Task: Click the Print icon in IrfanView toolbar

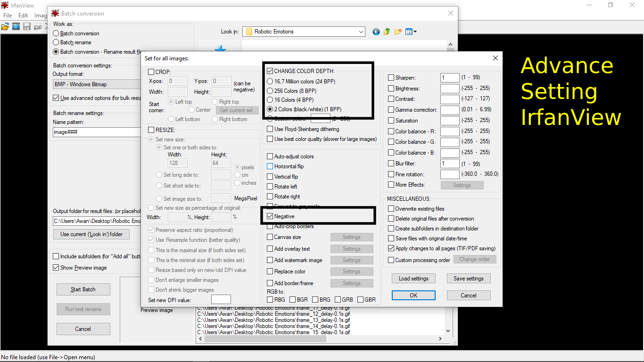Action: coord(37,26)
